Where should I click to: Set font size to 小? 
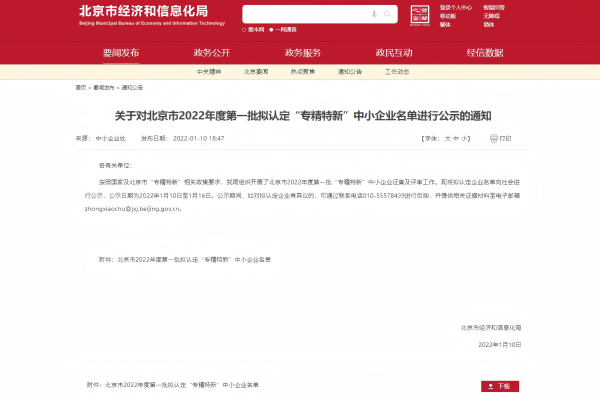[x=464, y=139]
